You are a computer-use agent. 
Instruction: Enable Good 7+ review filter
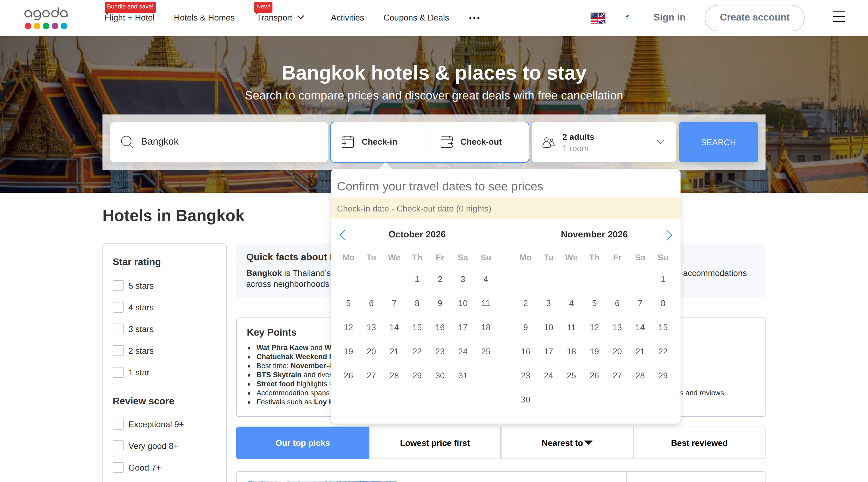click(x=118, y=468)
